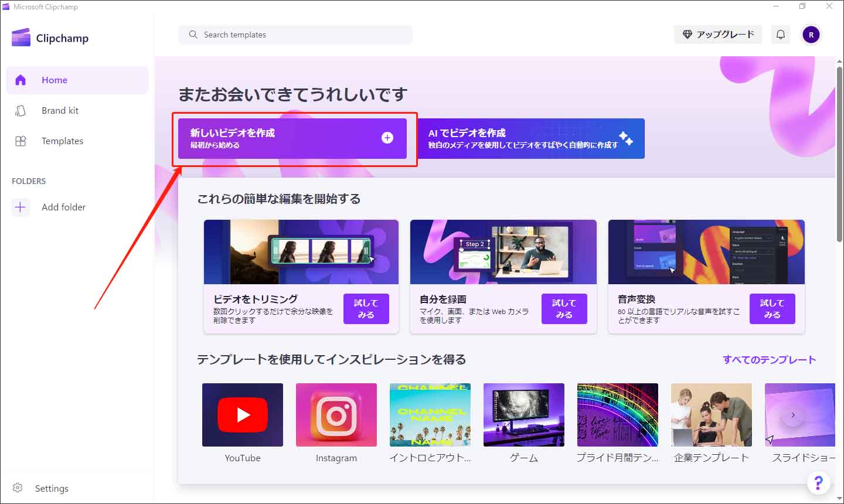Click the Templates grid icon
The width and height of the screenshot is (844, 504).
[x=21, y=141]
